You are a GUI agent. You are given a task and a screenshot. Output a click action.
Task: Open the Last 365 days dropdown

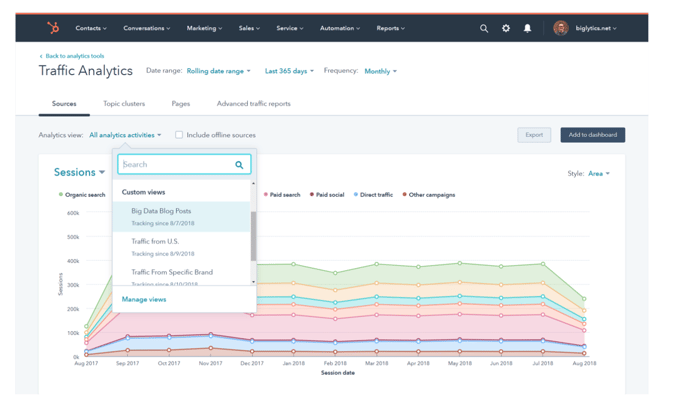pyautogui.click(x=289, y=71)
